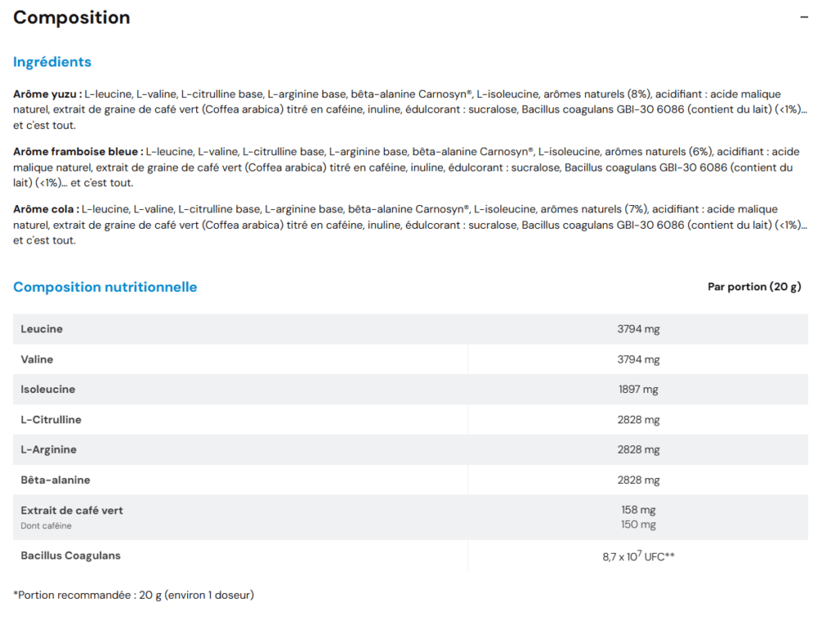Click the Valine row label

coord(37,359)
